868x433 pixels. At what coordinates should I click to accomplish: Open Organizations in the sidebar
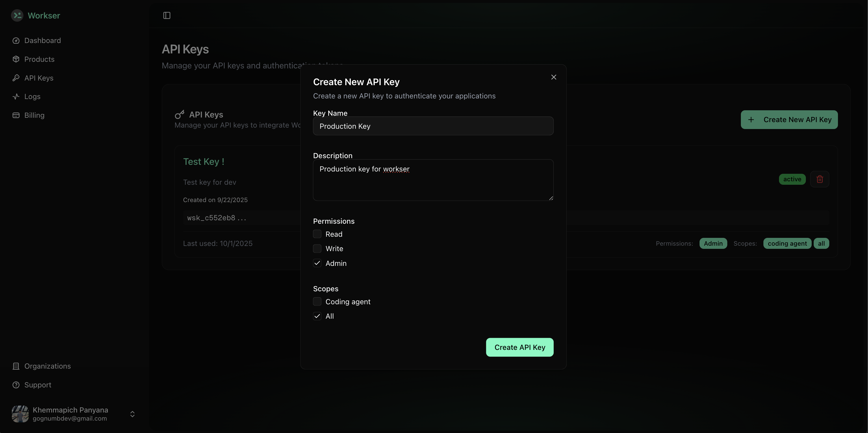[47, 366]
